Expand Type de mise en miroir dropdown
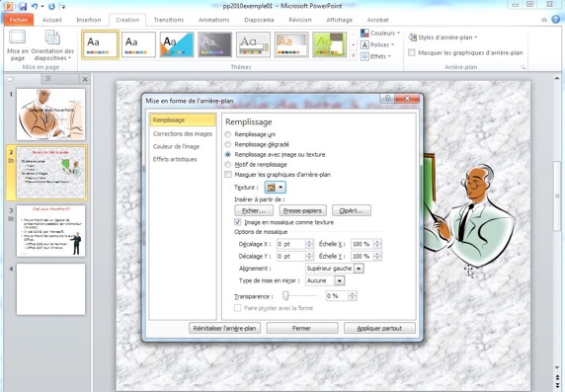 click(x=340, y=280)
